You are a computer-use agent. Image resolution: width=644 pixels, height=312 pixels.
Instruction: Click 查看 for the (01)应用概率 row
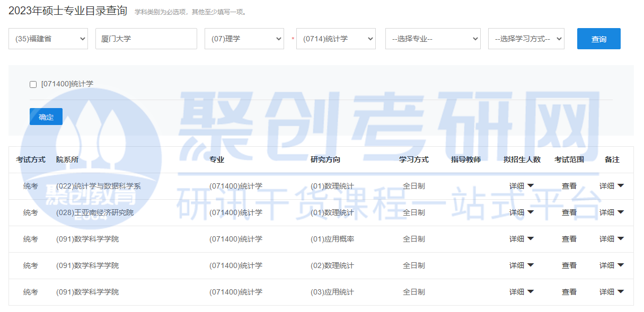click(x=569, y=239)
